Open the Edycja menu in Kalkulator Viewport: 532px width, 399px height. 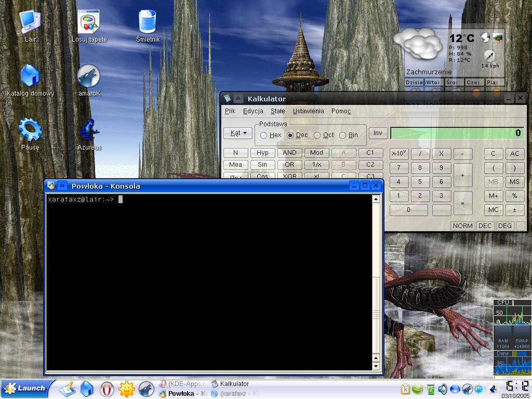point(253,111)
